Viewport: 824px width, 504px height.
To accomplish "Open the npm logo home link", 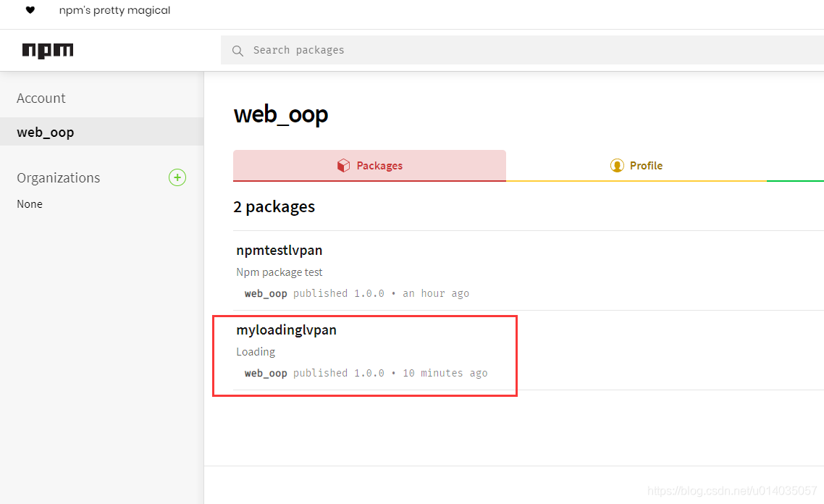I will tap(48, 51).
